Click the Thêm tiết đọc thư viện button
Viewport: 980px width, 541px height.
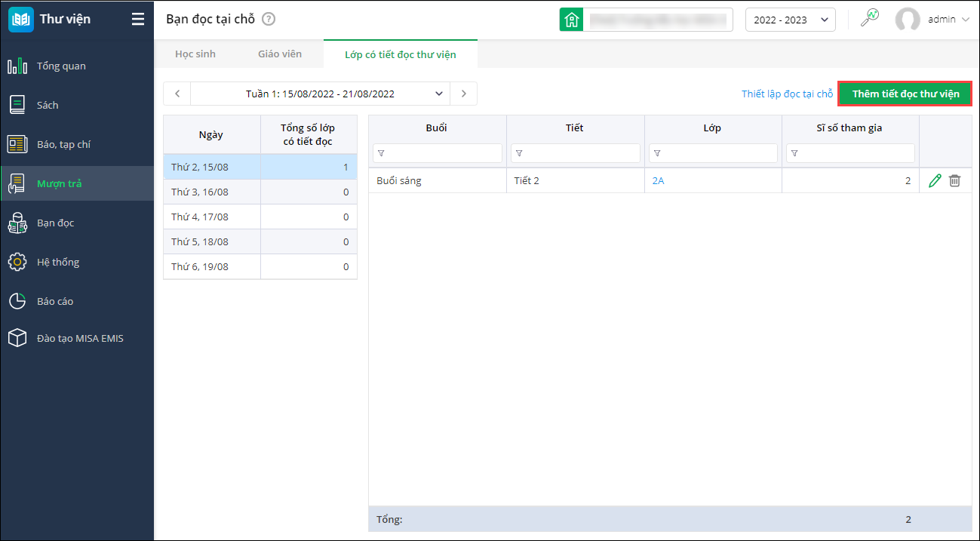pos(905,94)
